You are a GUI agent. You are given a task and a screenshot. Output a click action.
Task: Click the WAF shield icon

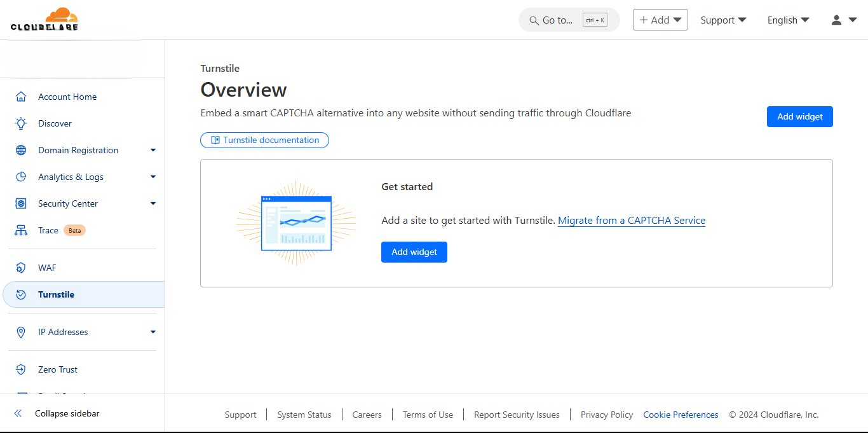pos(21,268)
